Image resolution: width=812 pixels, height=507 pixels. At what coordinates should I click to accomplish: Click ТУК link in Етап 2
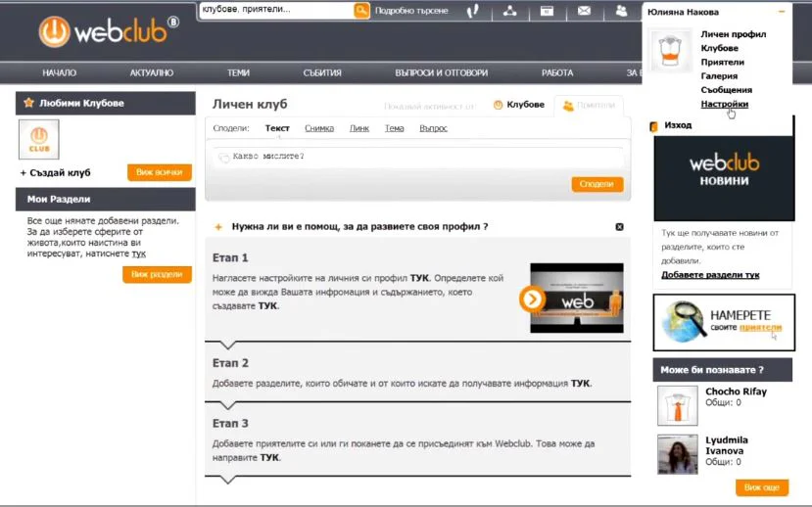click(x=580, y=384)
